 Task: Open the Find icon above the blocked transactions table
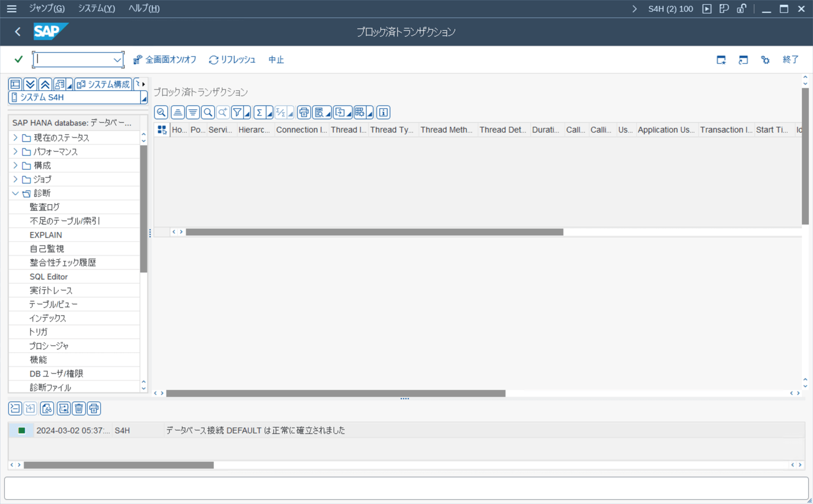pyautogui.click(x=208, y=112)
